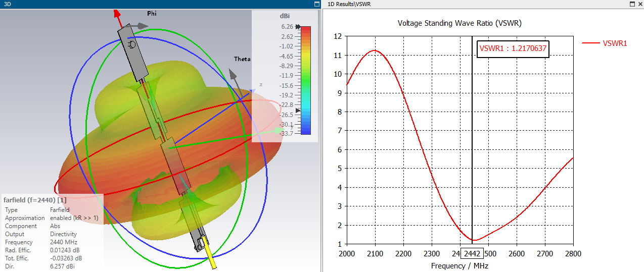Click the Approximation value enabled (kR >> 1)
Viewport: 644px width, 272px height.
point(74,218)
